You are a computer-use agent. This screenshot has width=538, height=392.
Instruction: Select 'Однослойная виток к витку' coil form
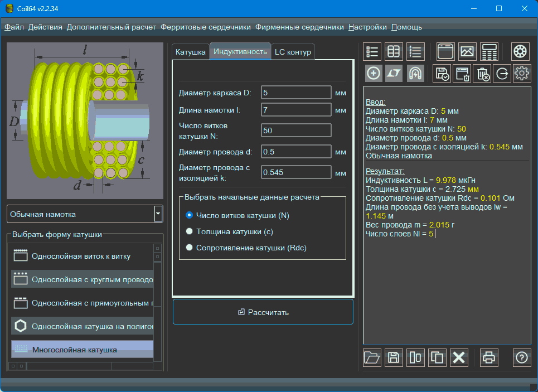point(83,256)
